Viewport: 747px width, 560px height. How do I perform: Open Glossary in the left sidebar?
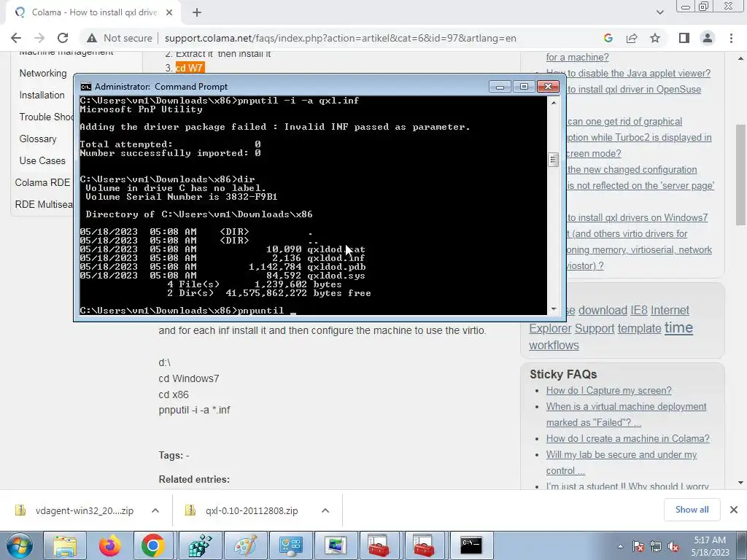(38, 139)
